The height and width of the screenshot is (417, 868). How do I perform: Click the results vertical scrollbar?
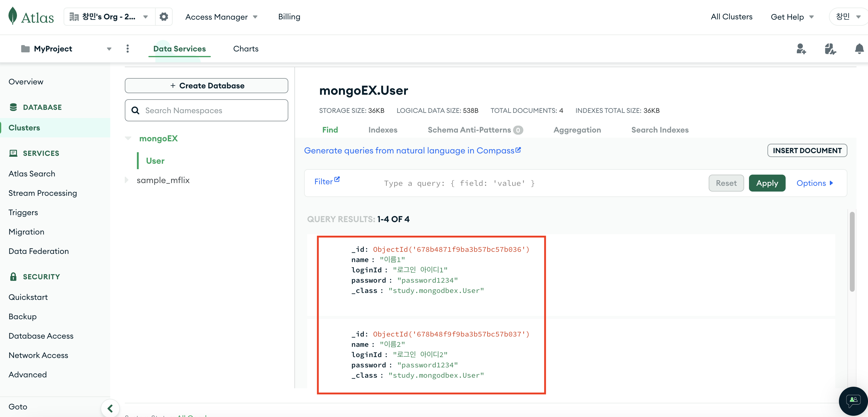pos(852,252)
